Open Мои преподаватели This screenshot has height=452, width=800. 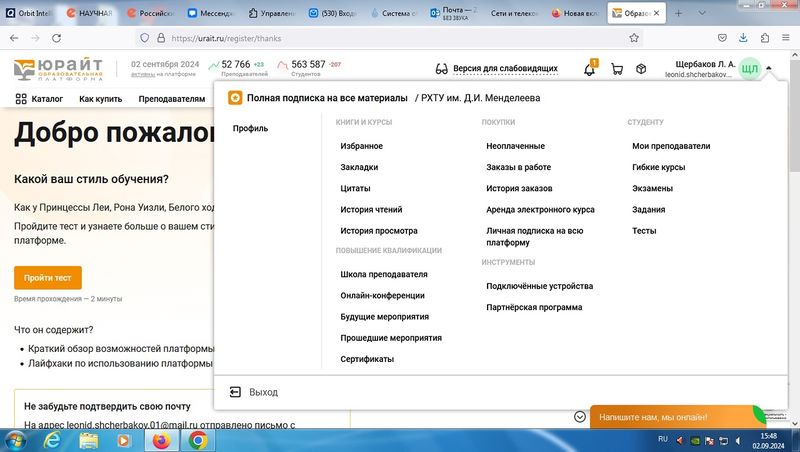(671, 146)
